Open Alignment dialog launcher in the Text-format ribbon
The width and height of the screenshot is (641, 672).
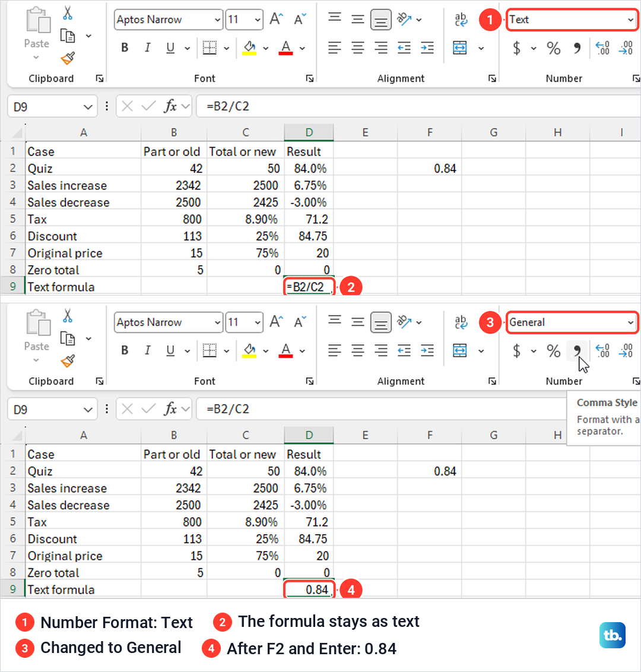[x=492, y=78]
